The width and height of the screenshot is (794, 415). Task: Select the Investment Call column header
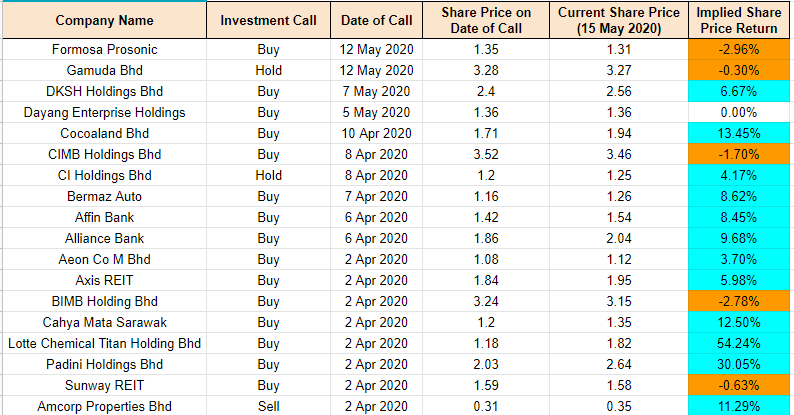click(268, 20)
